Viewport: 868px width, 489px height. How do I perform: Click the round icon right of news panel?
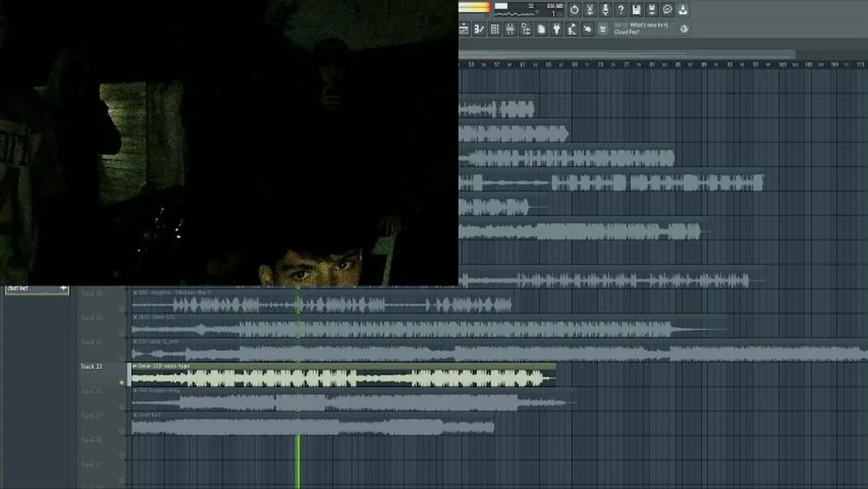point(684,29)
